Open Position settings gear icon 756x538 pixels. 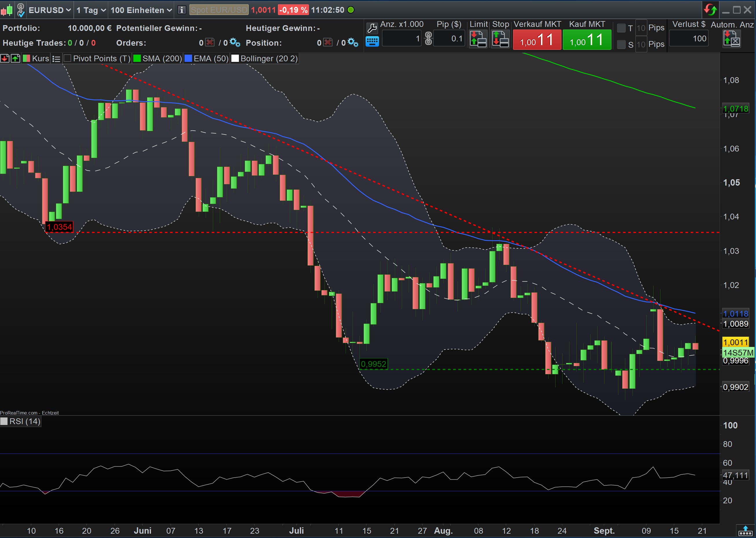tap(353, 42)
